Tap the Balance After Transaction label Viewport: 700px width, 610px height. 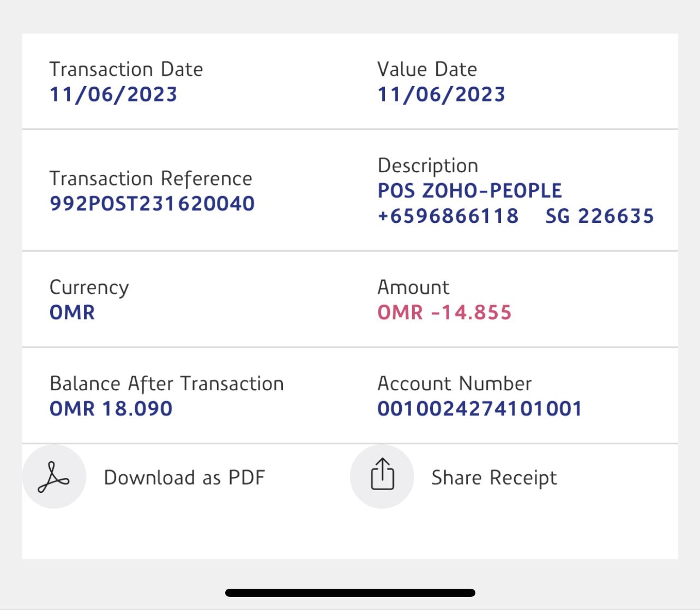coord(167,384)
